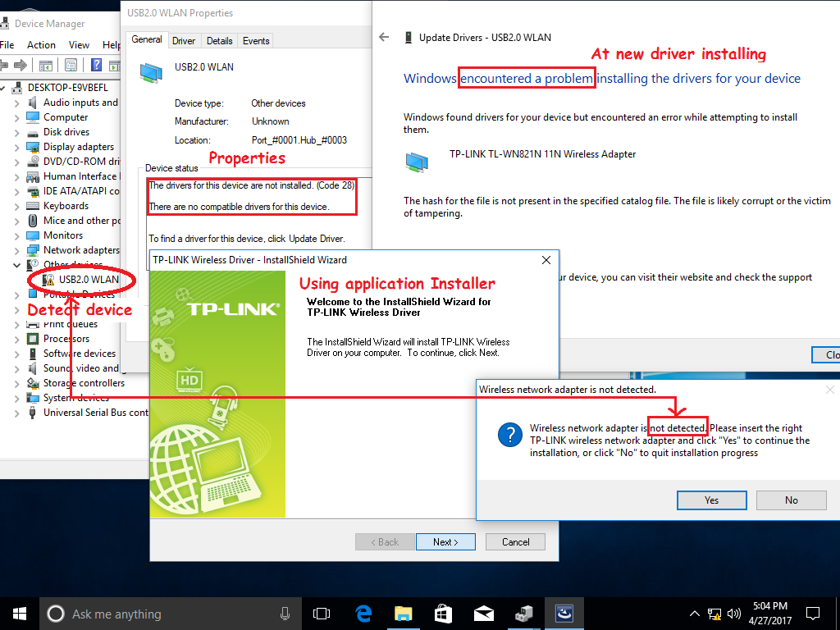Open the File menu in Device Manager
The width and height of the screenshot is (840, 630).
(7, 45)
